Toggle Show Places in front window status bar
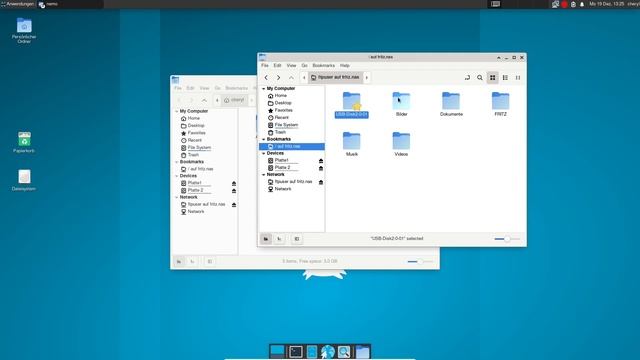Image resolution: width=640 pixels, height=360 pixels. tap(266, 239)
